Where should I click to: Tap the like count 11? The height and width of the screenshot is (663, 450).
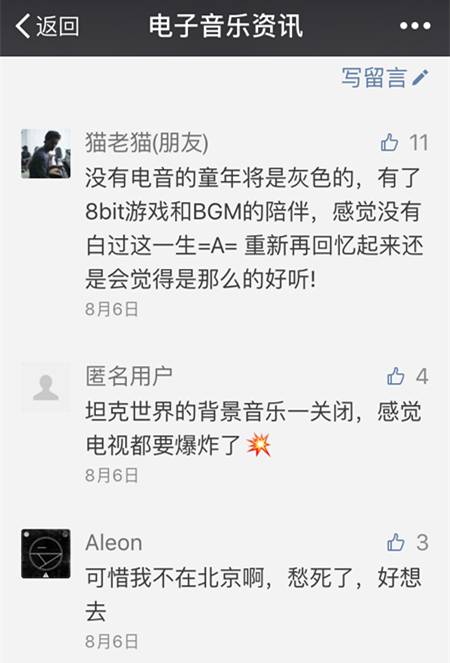click(x=419, y=142)
